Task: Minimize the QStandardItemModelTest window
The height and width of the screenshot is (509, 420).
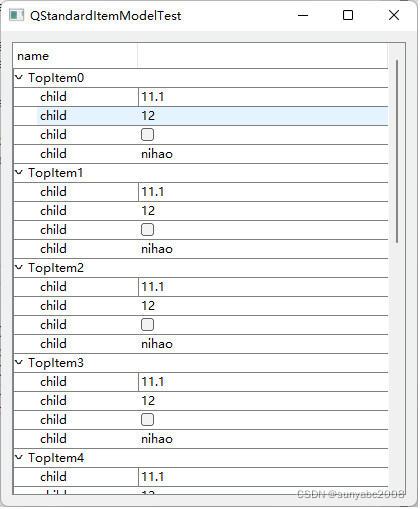Action: pos(303,15)
